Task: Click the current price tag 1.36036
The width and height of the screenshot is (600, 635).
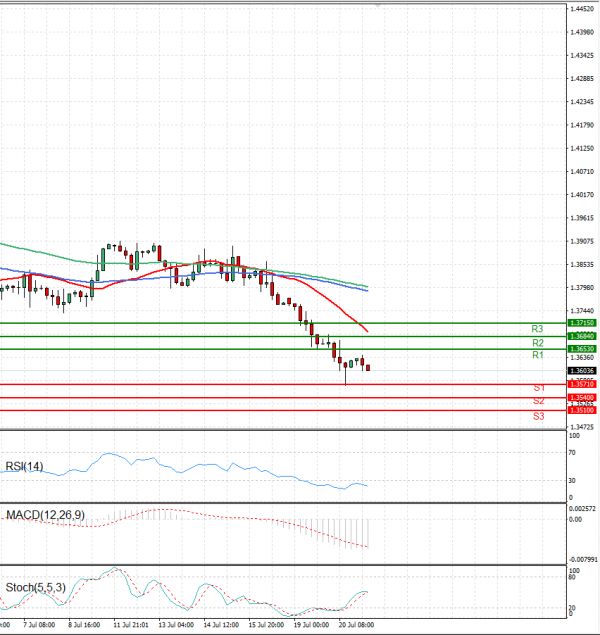Action: (581, 371)
